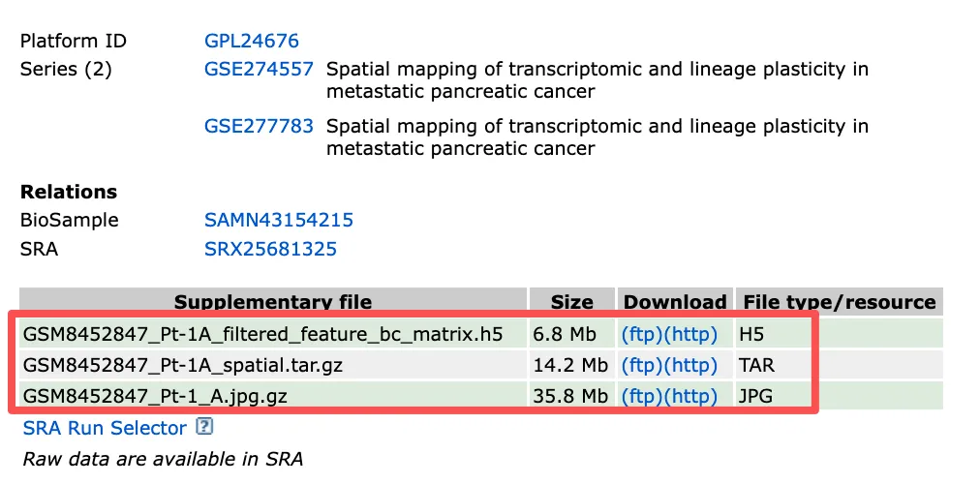
Task: Click the Supplementary file column header
Action: pos(272,302)
